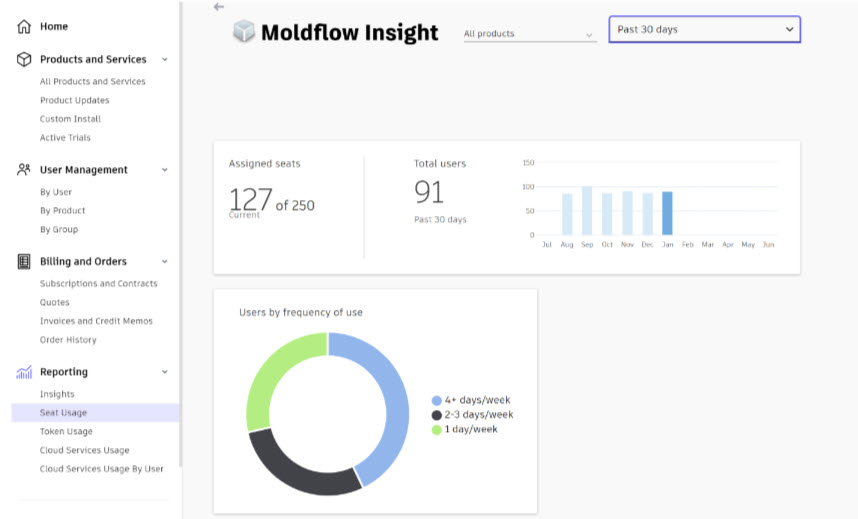Click the Aug bar in users chart
Image resolution: width=858 pixels, height=519 pixels.
pyautogui.click(x=567, y=214)
